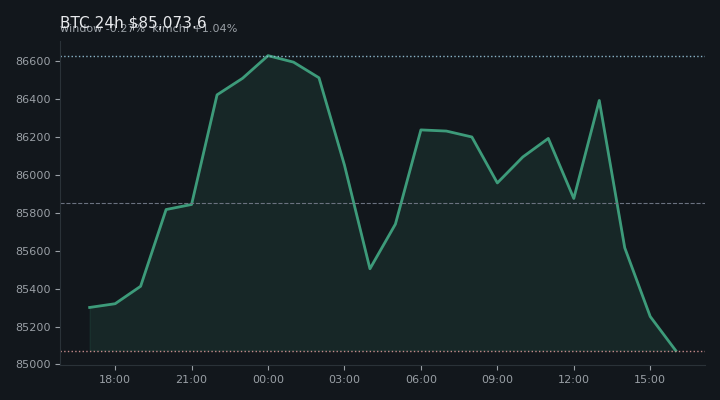This screenshot has width=720, height=400.
Task: Click the 21:00 time axis label
Action: point(191,379)
